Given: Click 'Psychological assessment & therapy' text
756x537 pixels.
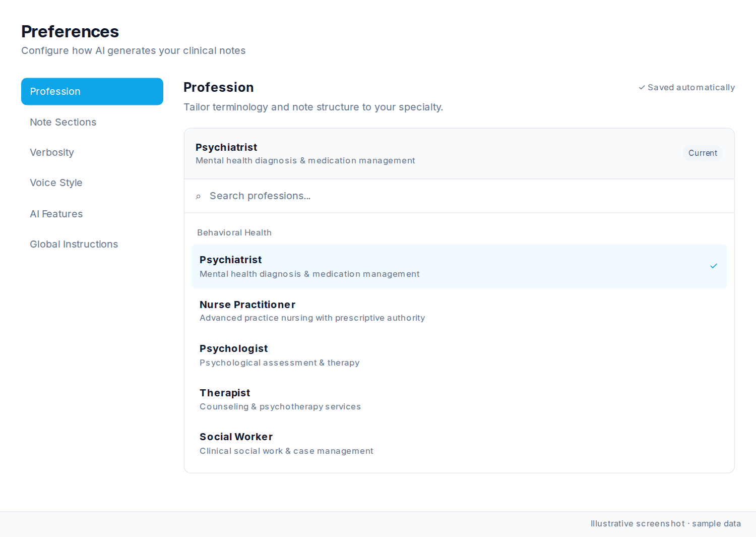Looking at the screenshot, I should [x=279, y=363].
